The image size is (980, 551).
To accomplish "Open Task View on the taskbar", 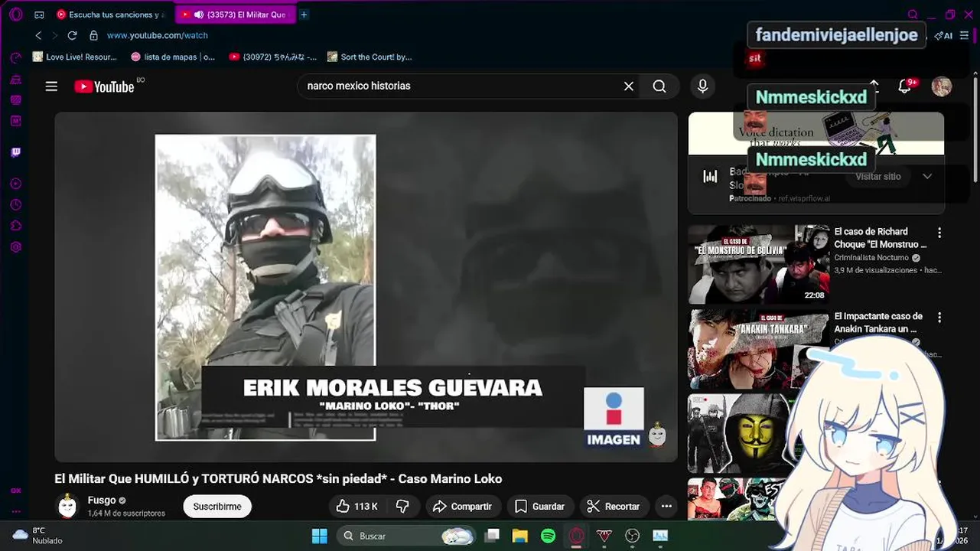I will pyautogui.click(x=493, y=536).
